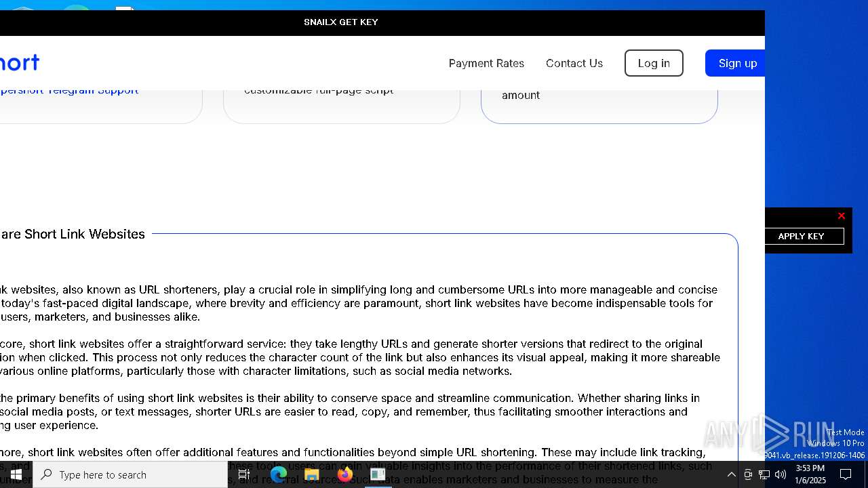The height and width of the screenshot is (488, 868).
Task: Select the running app icon on taskbar
Action: pyautogui.click(x=378, y=474)
